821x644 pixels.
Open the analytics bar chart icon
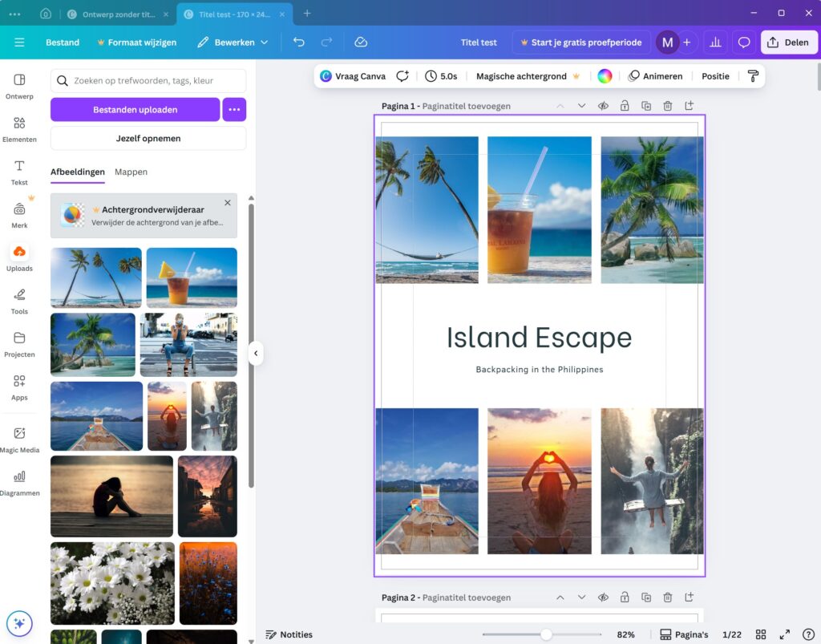click(x=714, y=43)
